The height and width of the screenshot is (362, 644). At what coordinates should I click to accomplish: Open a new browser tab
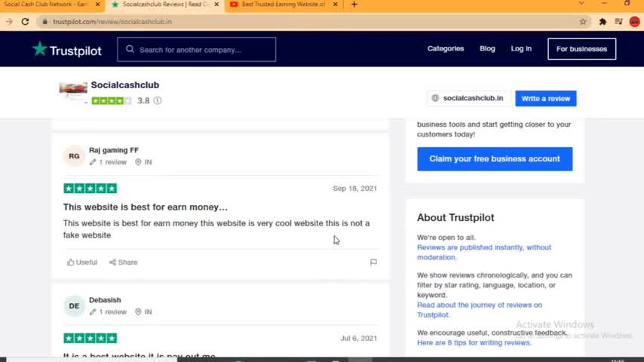[x=354, y=5]
